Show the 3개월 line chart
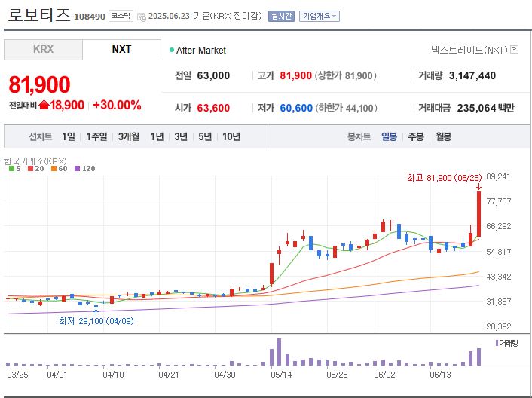 [129, 136]
